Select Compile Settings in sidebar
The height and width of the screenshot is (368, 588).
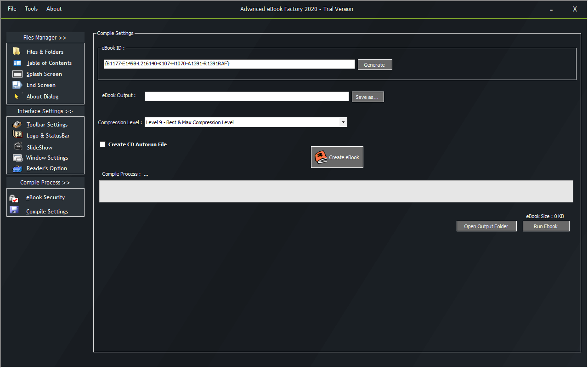click(x=47, y=212)
